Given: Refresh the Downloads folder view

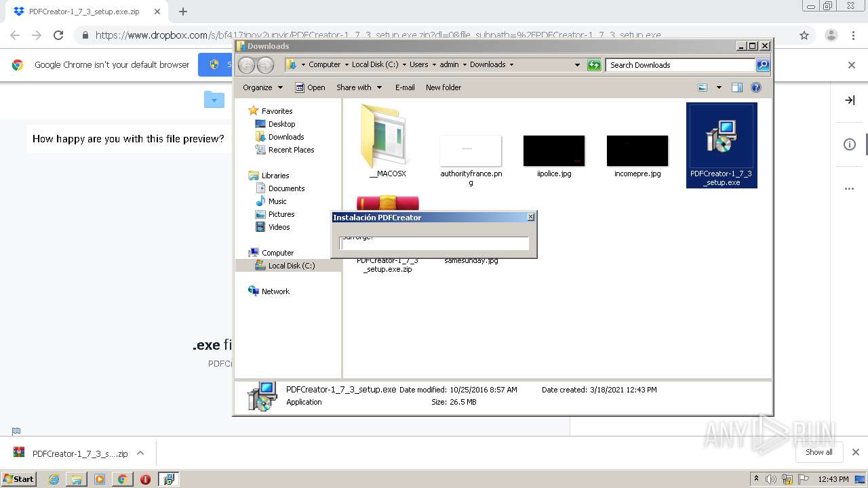Looking at the screenshot, I should 594,65.
